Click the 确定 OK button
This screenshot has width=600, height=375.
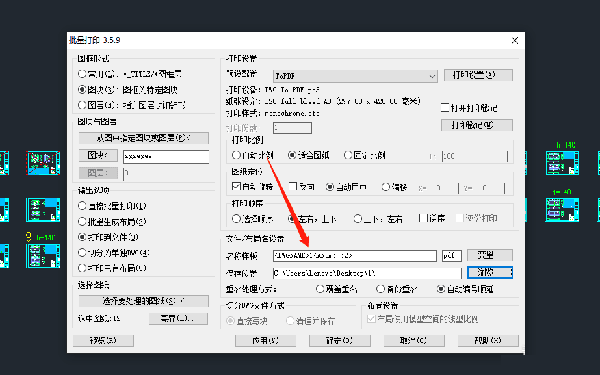[340, 341]
